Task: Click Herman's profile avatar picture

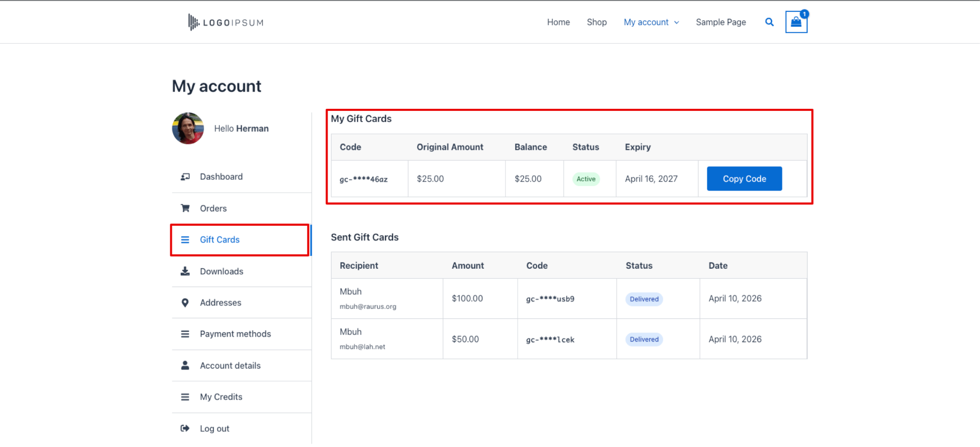Action: click(188, 128)
